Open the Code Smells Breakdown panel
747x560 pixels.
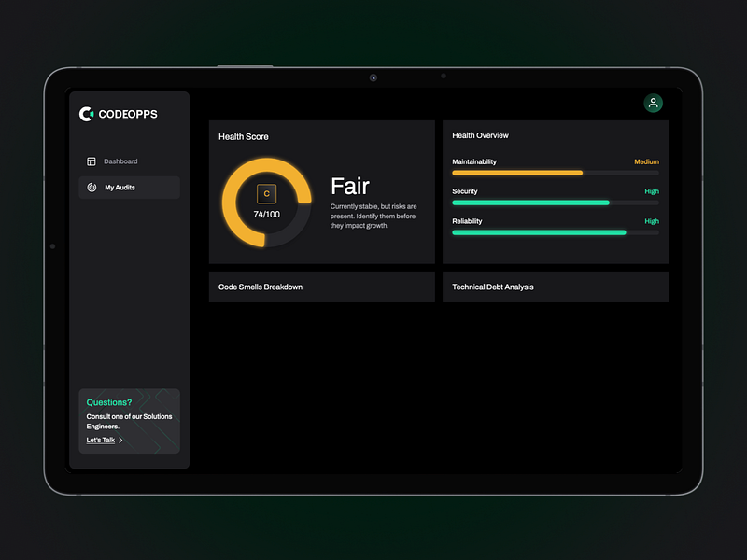point(321,287)
